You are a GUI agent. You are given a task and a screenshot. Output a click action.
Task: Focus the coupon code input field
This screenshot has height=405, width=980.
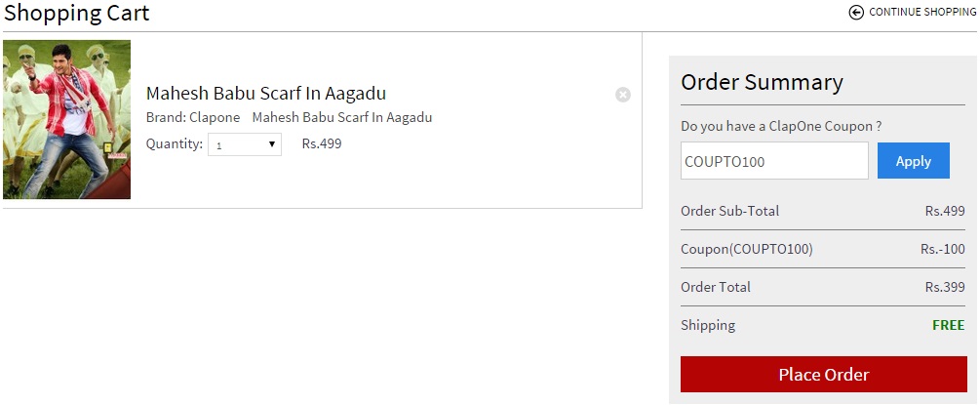coord(773,161)
